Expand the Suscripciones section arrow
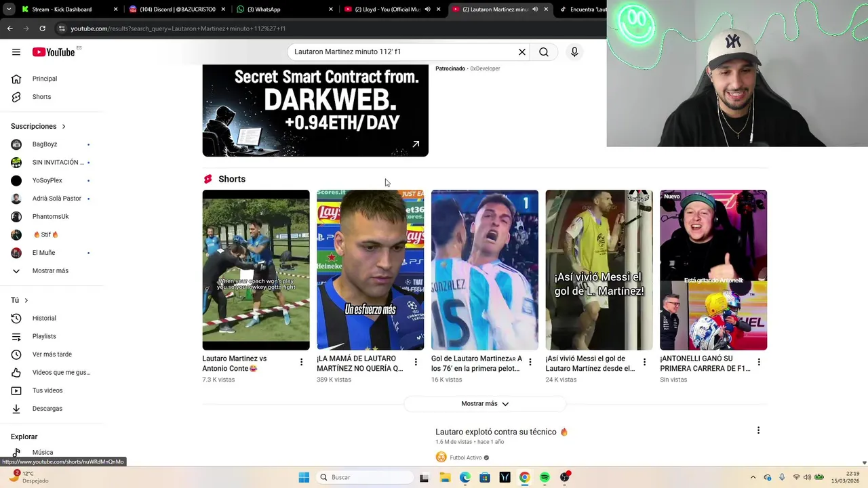Viewport: 868px width, 488px height. coord(64,127)
